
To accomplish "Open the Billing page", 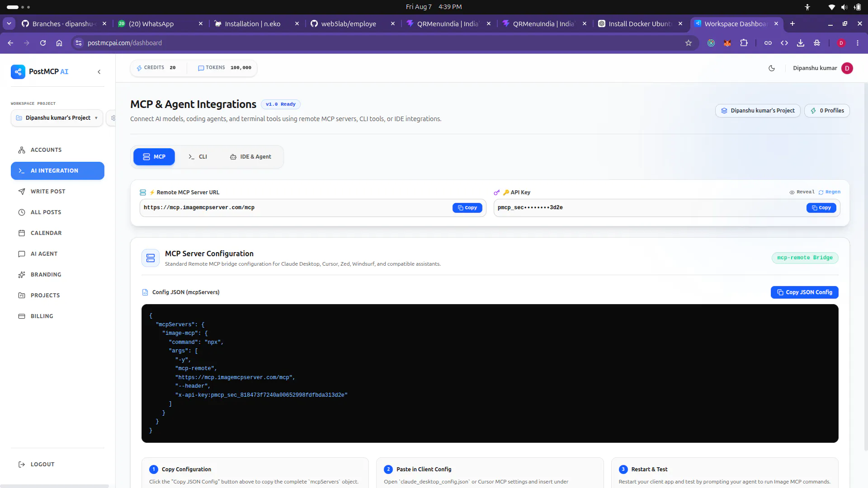I will [57, 316].
